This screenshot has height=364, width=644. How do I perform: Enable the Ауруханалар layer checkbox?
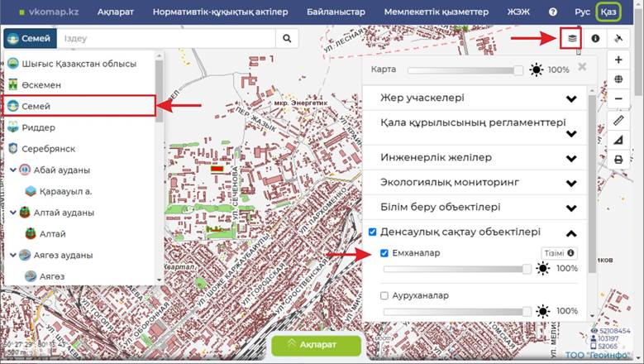coord(384,295)
